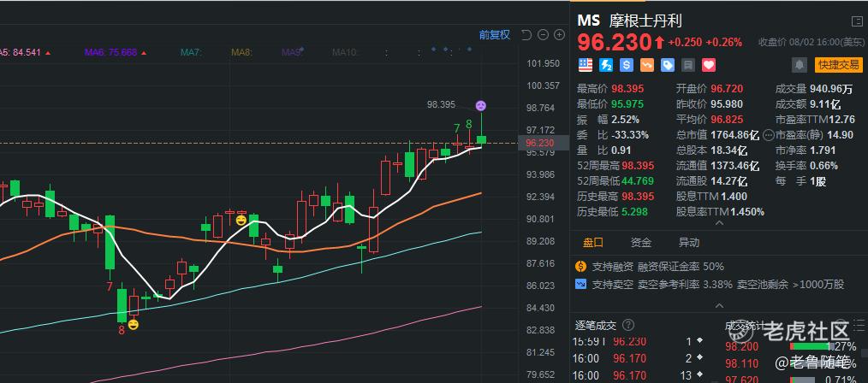
Task: Zoom in chart with plus icon
Action: point(560,35)
